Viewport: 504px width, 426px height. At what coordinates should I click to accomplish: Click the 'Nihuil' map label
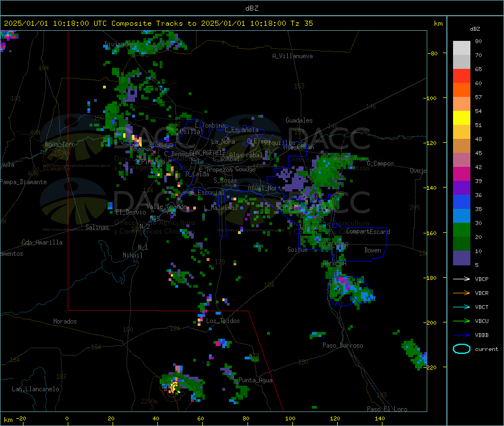[132, 255]
